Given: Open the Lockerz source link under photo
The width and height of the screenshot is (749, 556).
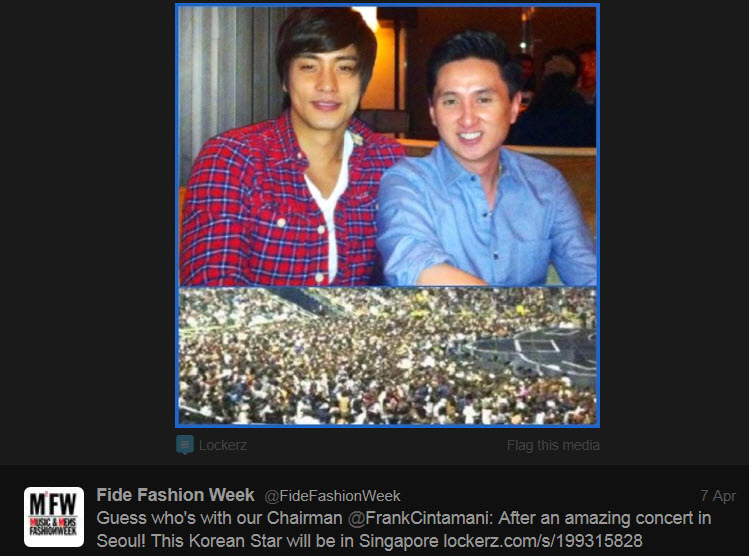Looking at the screenshot, I should [x=223, y=445].
